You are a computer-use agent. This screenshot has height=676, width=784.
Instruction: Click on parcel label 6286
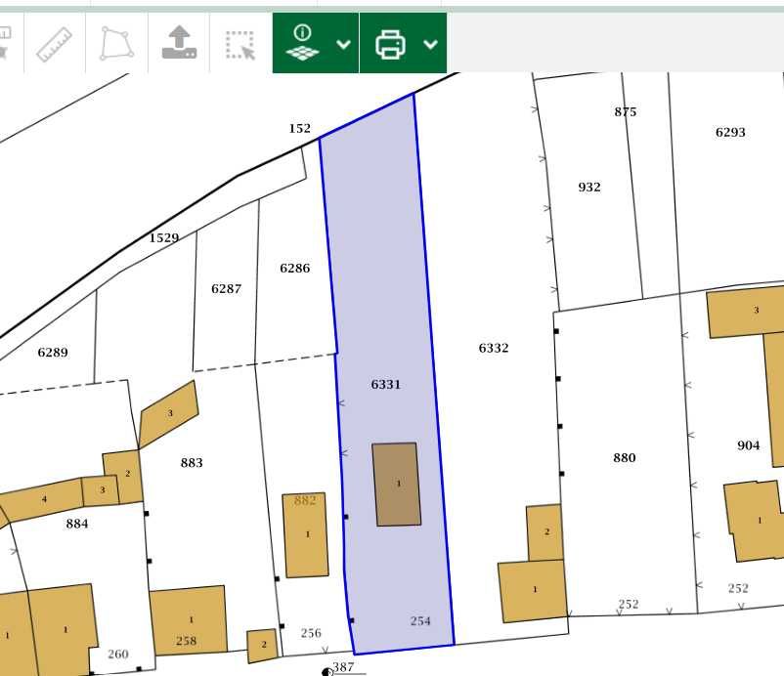pos(295,269)
